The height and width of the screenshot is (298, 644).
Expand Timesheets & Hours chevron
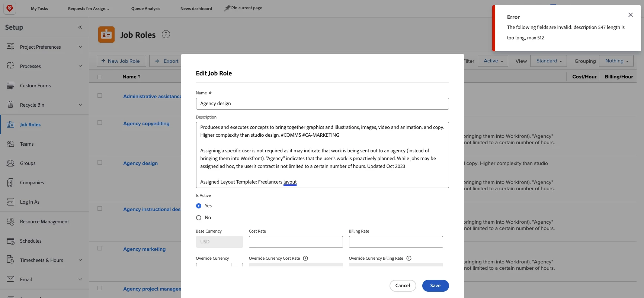80,260
